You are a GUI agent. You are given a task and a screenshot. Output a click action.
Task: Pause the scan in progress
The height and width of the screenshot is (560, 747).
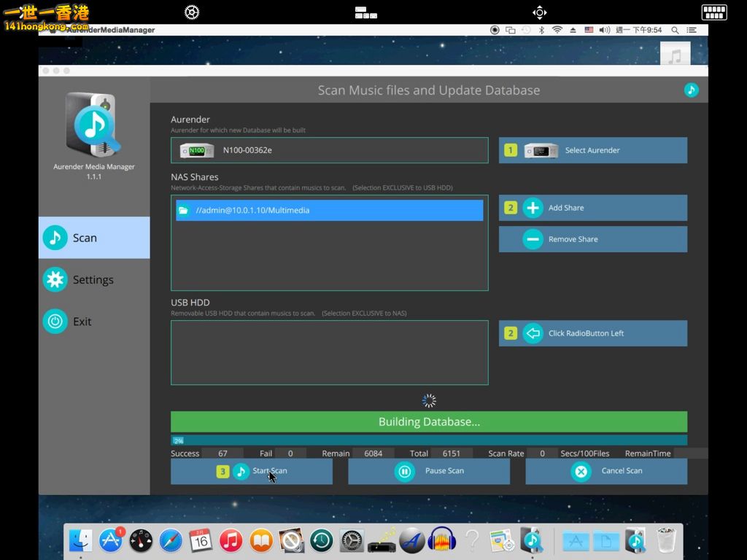429,471
